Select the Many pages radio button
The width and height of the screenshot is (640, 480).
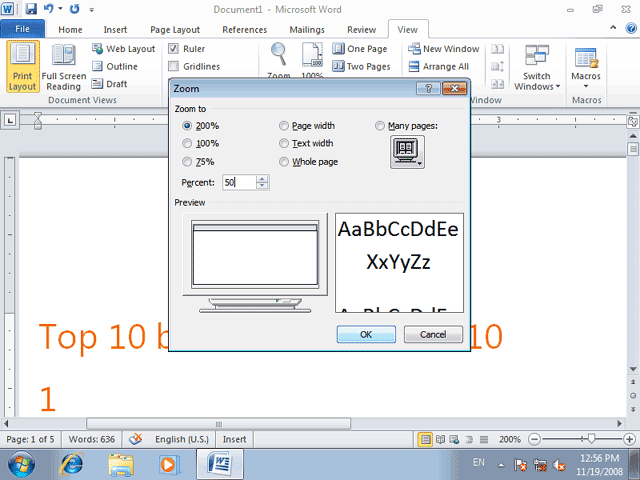[380, 126]
